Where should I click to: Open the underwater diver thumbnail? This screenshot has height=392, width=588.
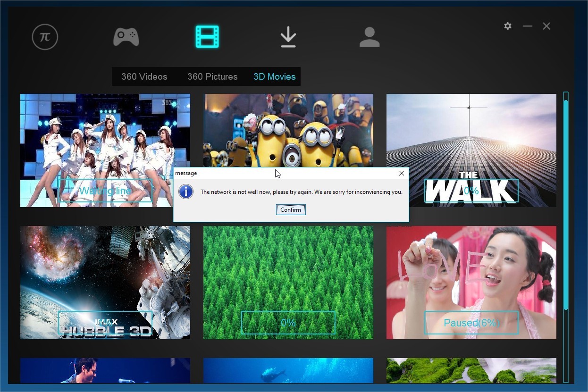[288, 370]
